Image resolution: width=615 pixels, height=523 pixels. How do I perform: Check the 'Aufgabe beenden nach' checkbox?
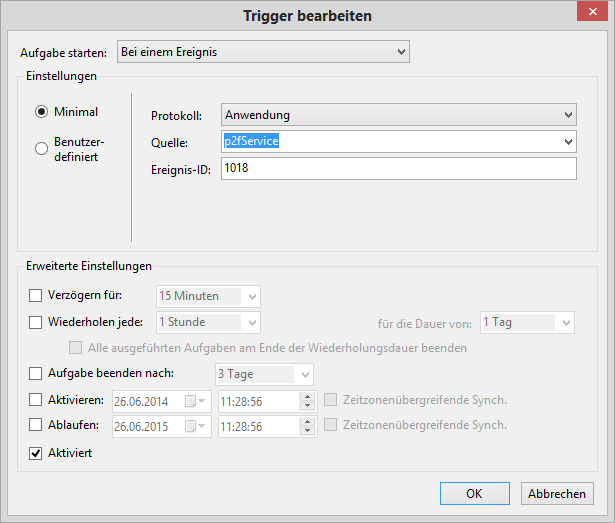pyautogui.click(x=36, y=374)
